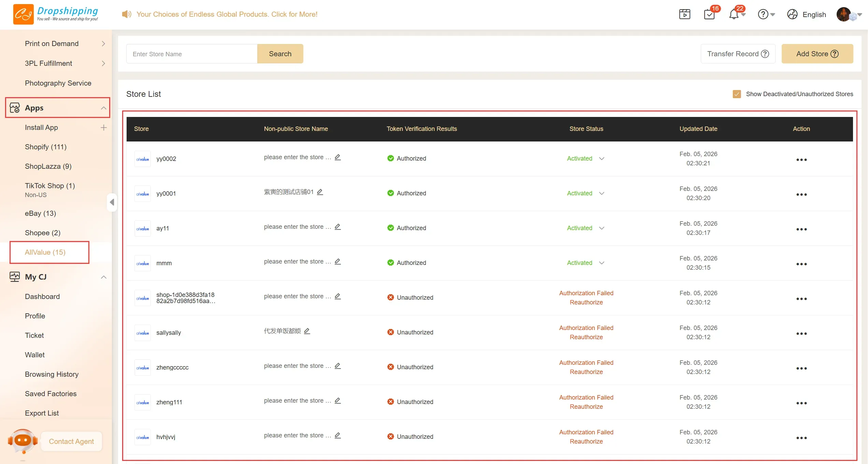Edit non-public name for store yy0002

[337, 157]
